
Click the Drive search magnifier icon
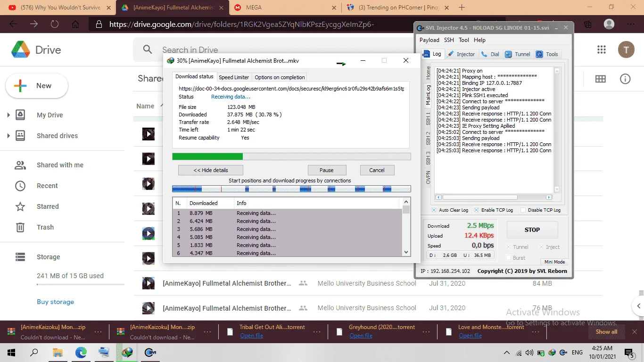click(x=148, y=49)
